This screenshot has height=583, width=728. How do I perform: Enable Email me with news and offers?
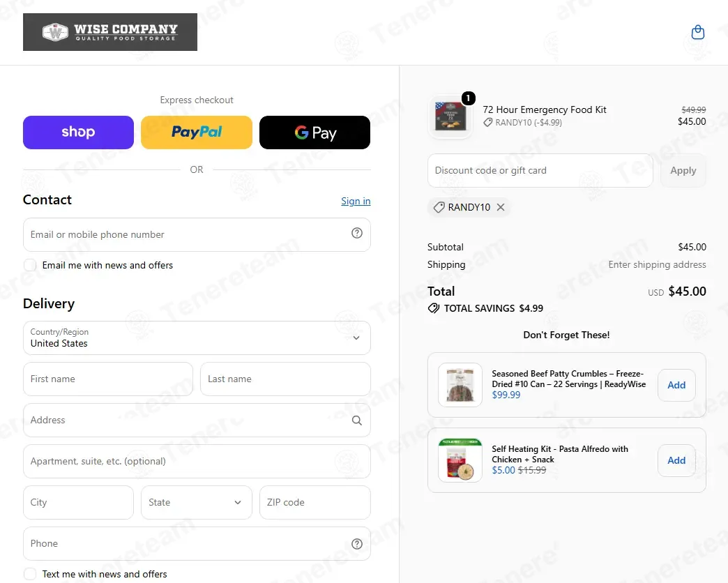pos(30,265)
